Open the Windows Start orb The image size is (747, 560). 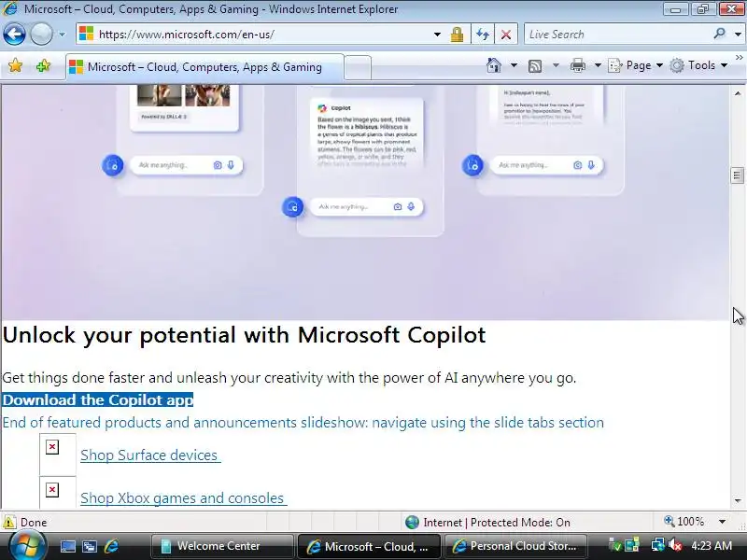27,547
